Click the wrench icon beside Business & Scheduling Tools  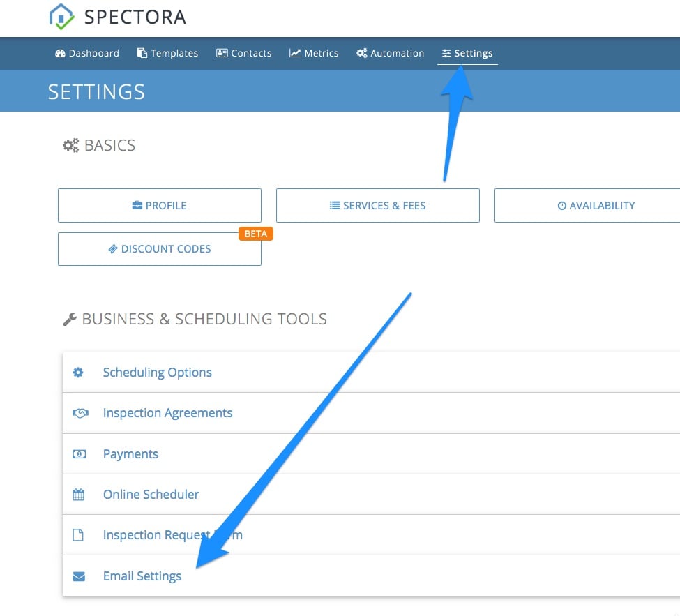click(70, 318)
